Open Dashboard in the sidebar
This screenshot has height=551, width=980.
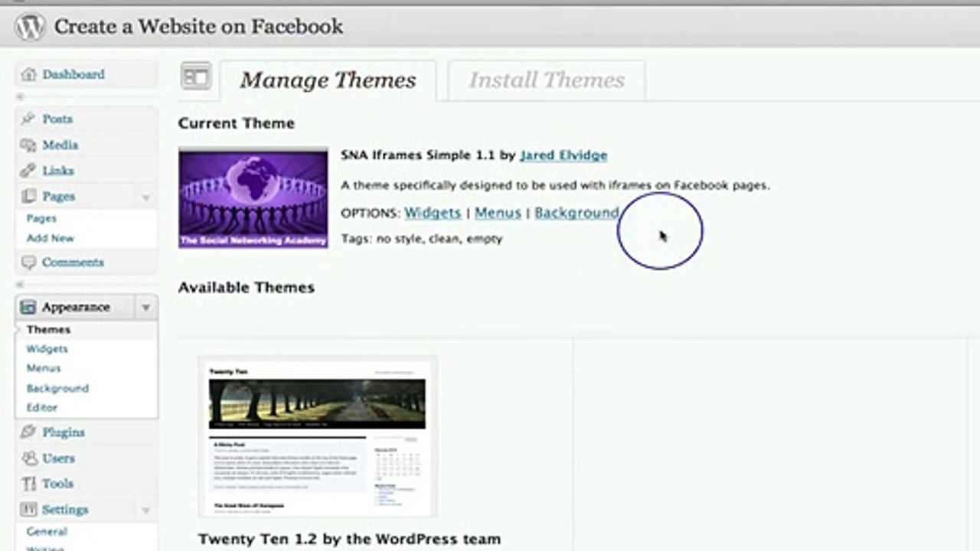tap(73, 74)
